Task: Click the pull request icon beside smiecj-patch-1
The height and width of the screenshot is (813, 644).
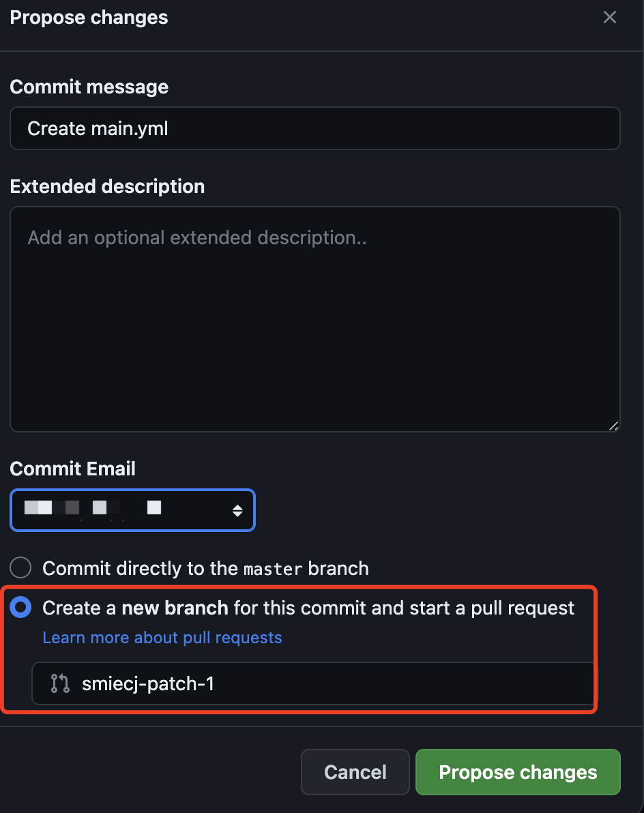Action: click(60, 683)
